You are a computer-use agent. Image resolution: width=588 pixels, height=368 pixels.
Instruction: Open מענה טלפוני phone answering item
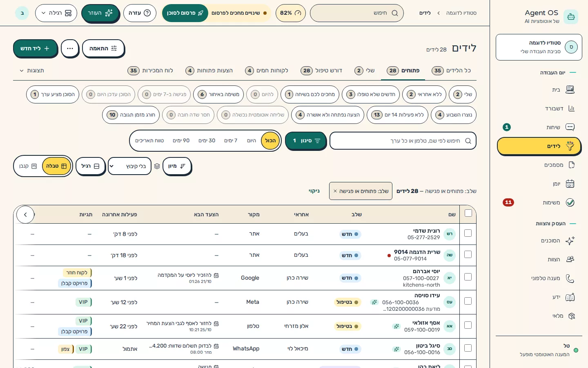[539, 278]
